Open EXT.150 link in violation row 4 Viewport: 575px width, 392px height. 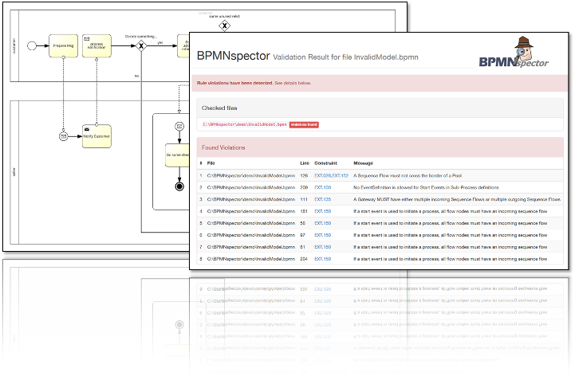pos(323,211)
